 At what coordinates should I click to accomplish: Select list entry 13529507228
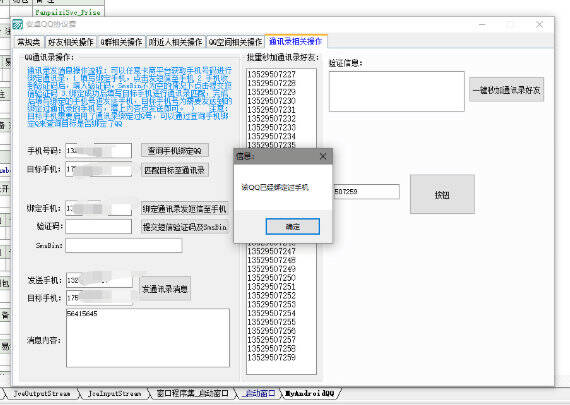pos(272,83)
